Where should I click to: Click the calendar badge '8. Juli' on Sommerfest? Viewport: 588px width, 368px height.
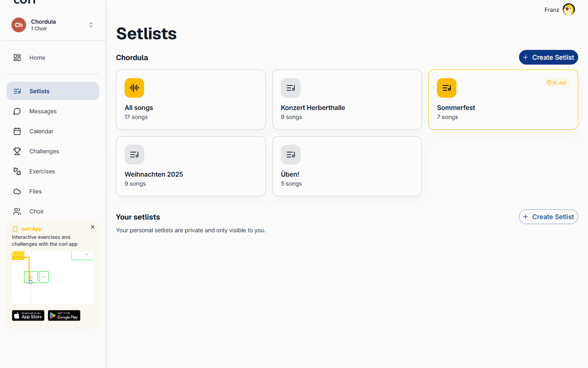point(557,83)
